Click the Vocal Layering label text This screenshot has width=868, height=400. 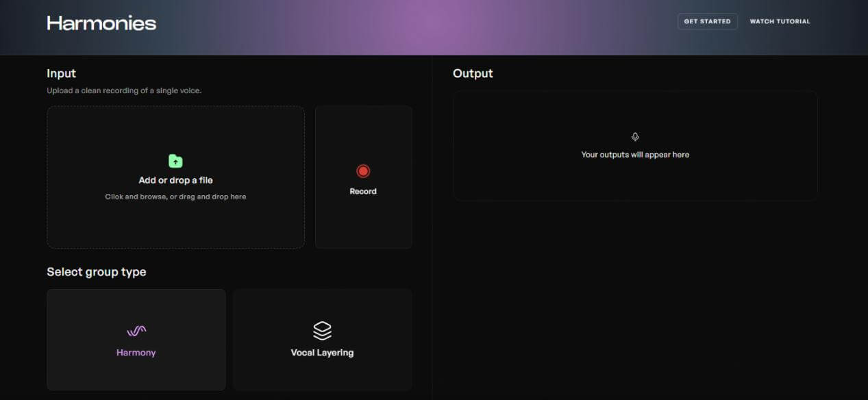(322, 353)
